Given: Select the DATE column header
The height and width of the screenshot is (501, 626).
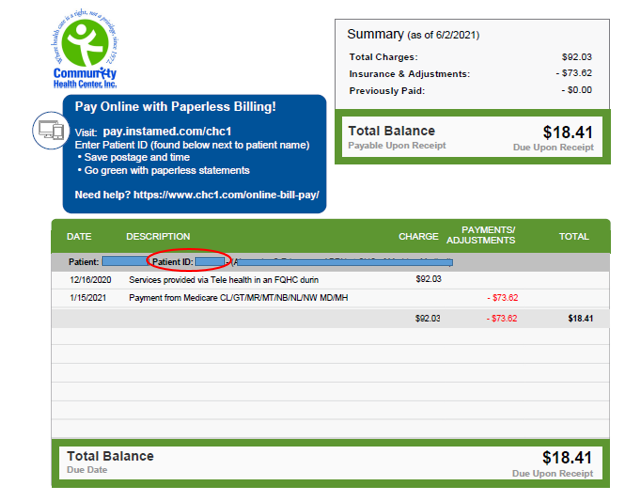Looking at the screenshot, I should point(79,237).
